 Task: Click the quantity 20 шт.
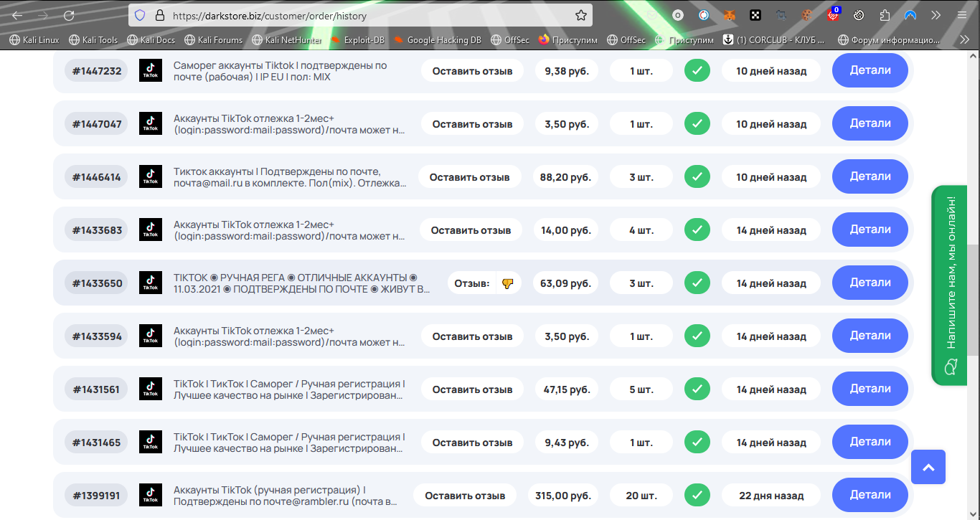tap(641, 496)
